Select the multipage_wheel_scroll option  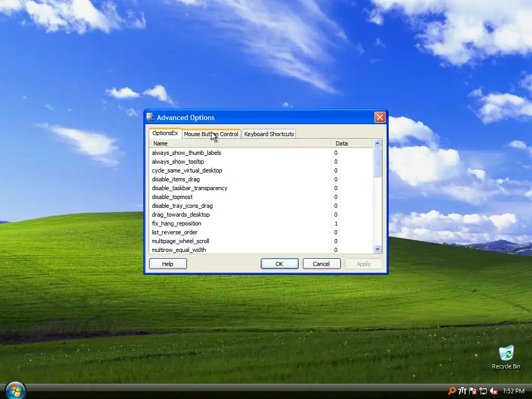tap(261, 241)
